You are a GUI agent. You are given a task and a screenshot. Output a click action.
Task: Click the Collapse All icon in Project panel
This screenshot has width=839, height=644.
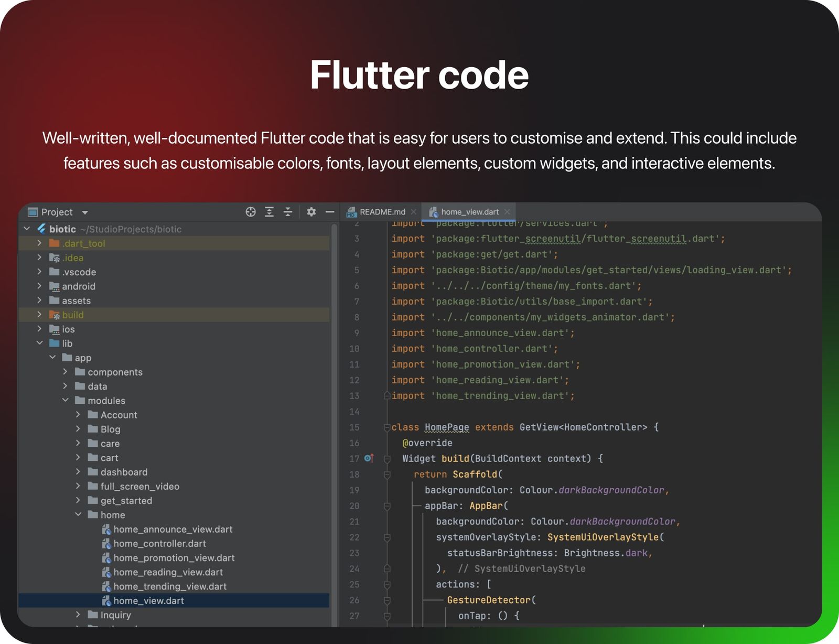[288, 212]
